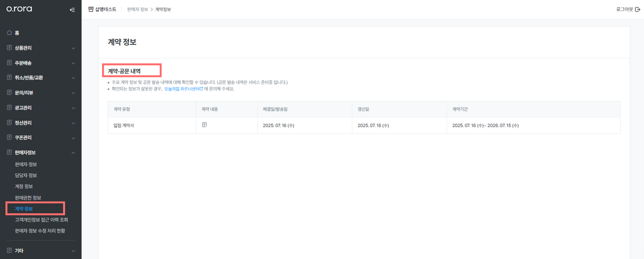This screenshot has height=259, width=644.
Task: Click the 상품관리 menu icon
Action: (x=9, y=48)
